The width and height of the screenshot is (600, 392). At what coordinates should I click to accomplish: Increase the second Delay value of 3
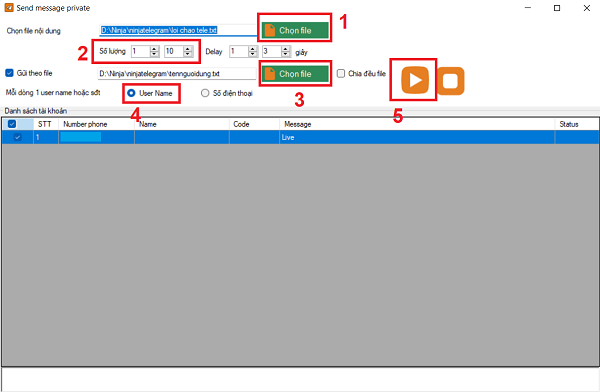coord(286,49)
